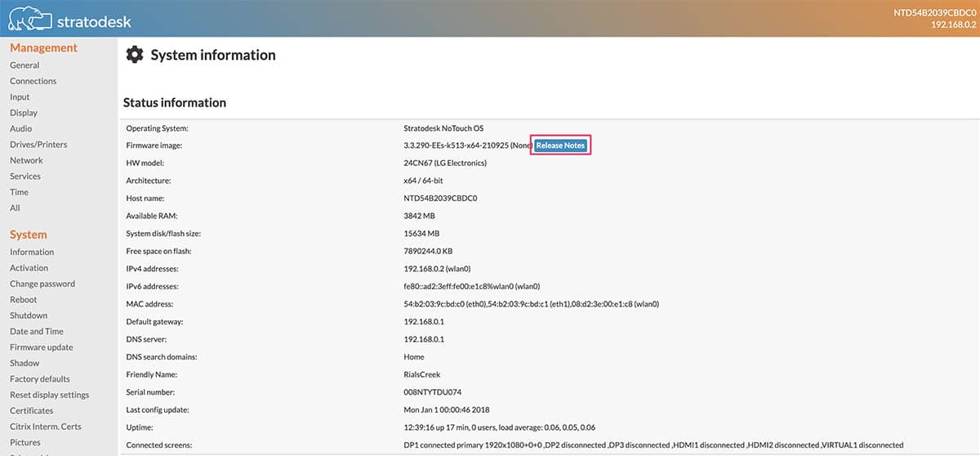Image resolution: width=980 pixels, height=456 pixels.
Task: Click the Host name row value
Action: [x=440, y=199]
